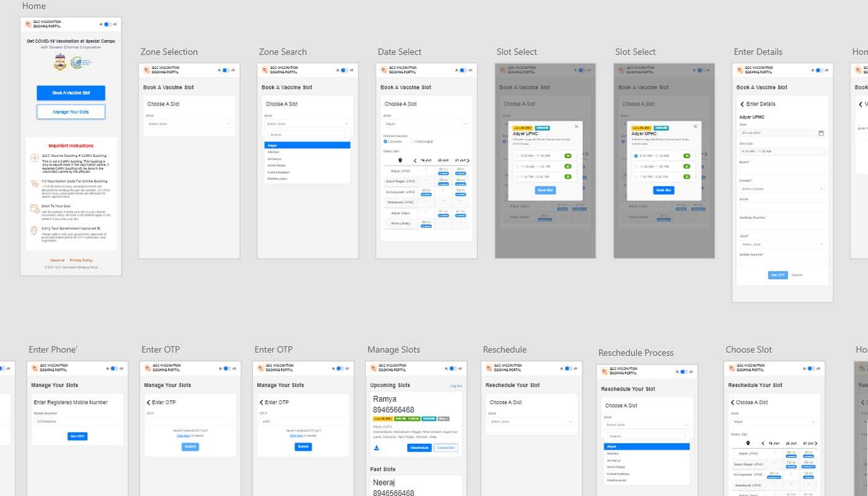This screenshot has height=496, width=868.
Task: Click Carry Your Government Approved ID pin icon
Action: pos(34,231)
